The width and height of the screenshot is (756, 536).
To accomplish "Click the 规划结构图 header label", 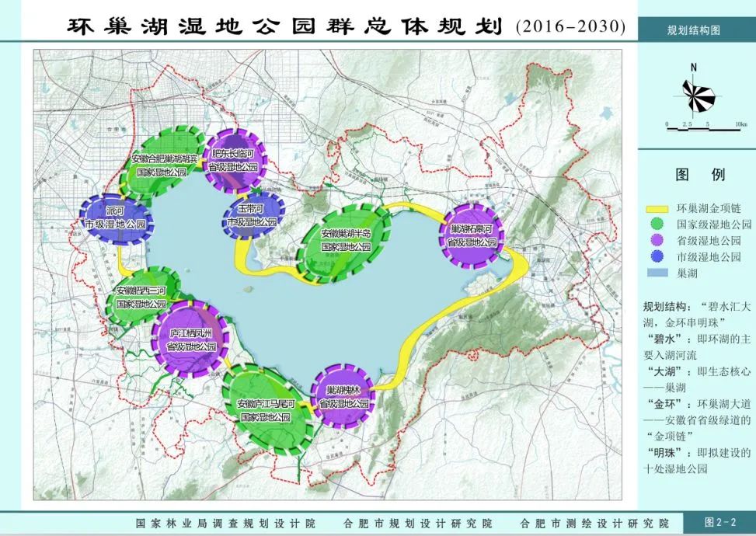I will [694, 30].
